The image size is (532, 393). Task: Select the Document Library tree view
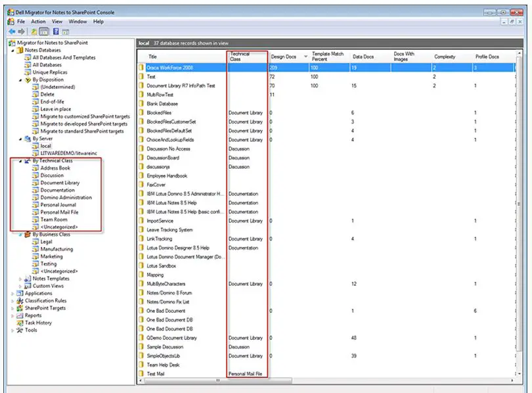60,183
